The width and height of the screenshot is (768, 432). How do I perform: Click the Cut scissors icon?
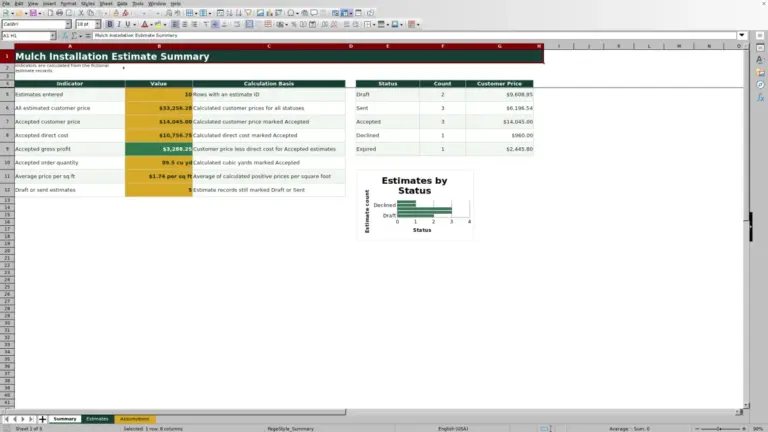click(x=81, y=13)
